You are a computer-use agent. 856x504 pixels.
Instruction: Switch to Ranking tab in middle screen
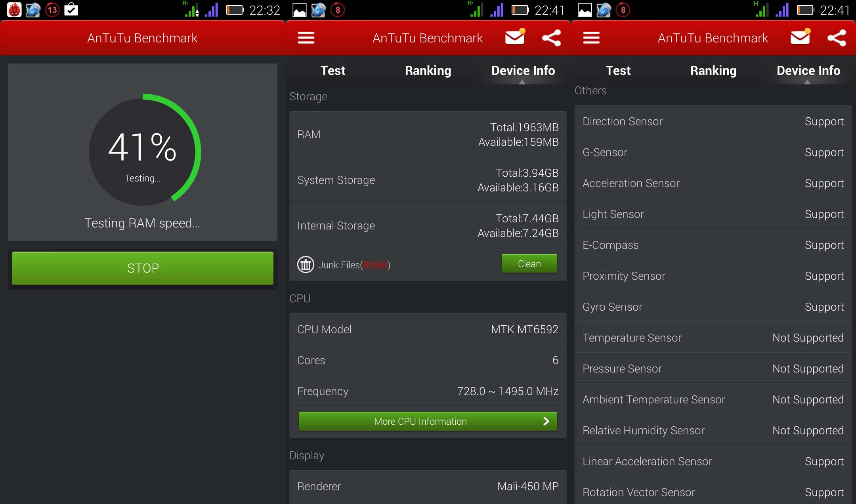point(428,71)
